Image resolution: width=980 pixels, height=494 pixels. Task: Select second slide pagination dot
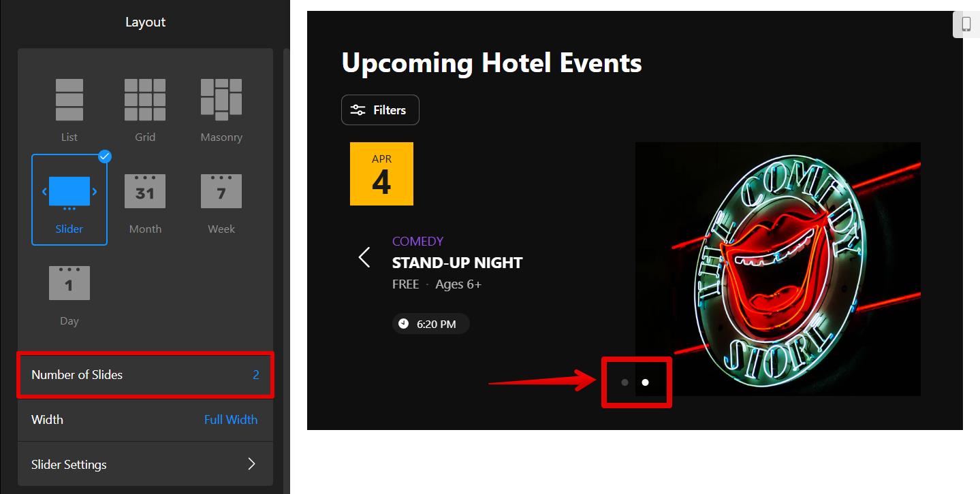click(x=645, y=382)
